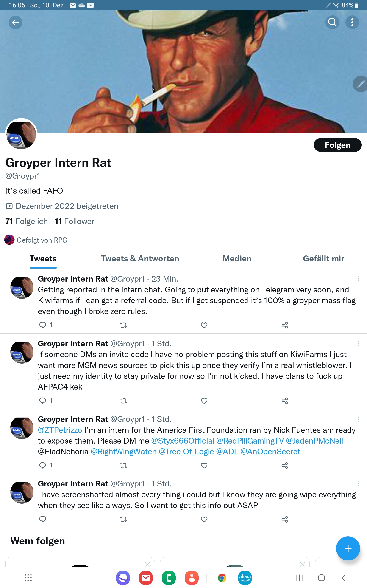367x588 pixels.
Task: Tap the back arrow on profile header
Action: (x=16, y=22)
